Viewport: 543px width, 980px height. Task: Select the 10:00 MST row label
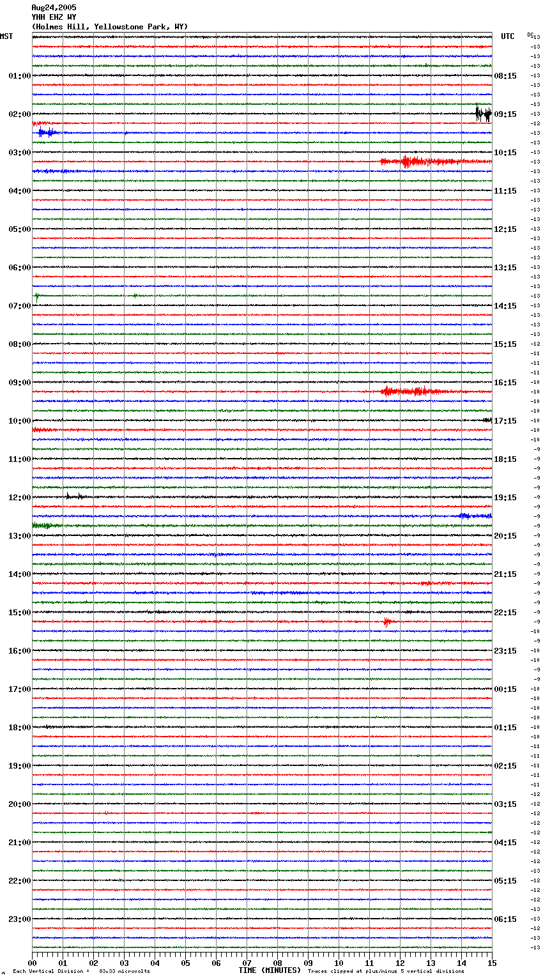pos(20,421)
